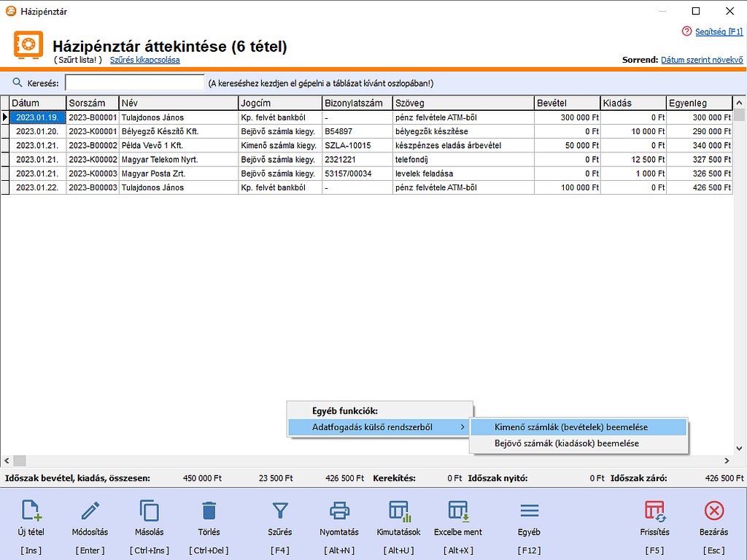Screen dimensions: 747x560
Task: Open the Egyéb hamburger menu icon
Action: pos(529,510)
